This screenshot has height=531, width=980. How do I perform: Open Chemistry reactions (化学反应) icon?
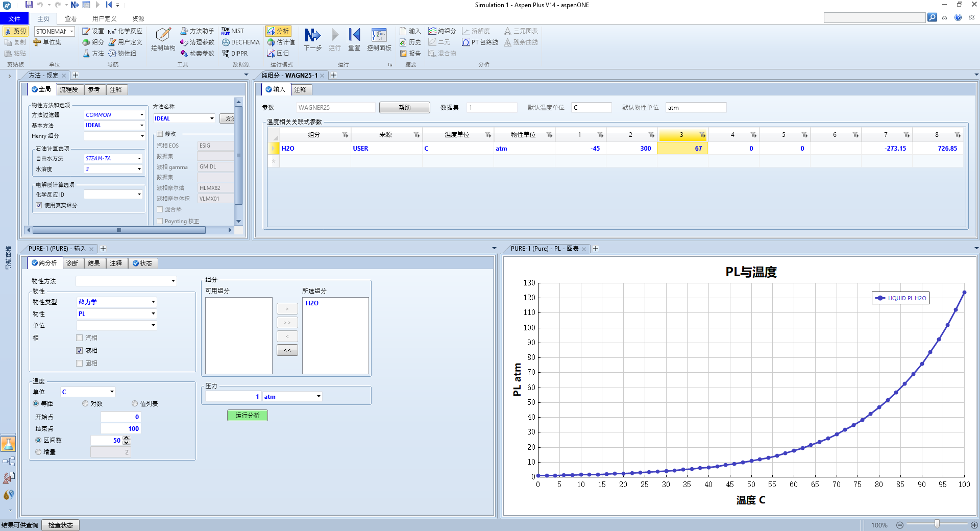pyautogui.click(x=125, y=31)
